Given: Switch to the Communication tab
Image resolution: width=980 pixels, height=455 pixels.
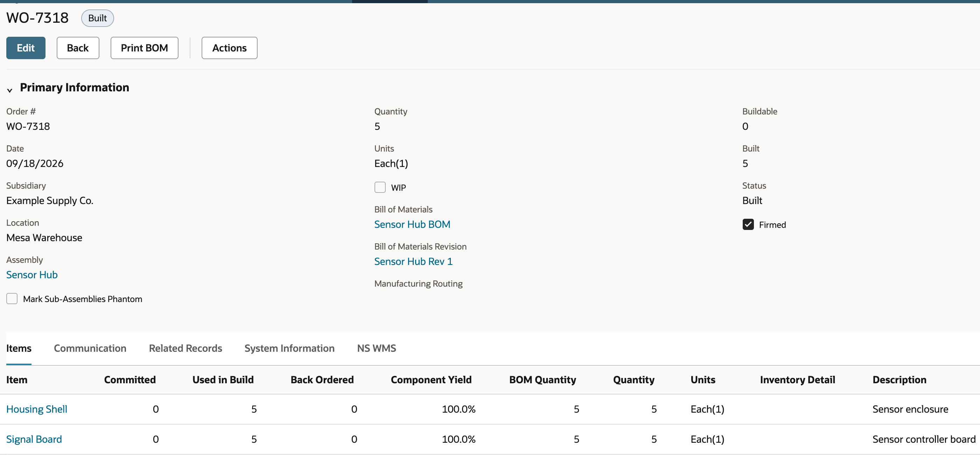Looking at the screenshot, I should (90, 348).
